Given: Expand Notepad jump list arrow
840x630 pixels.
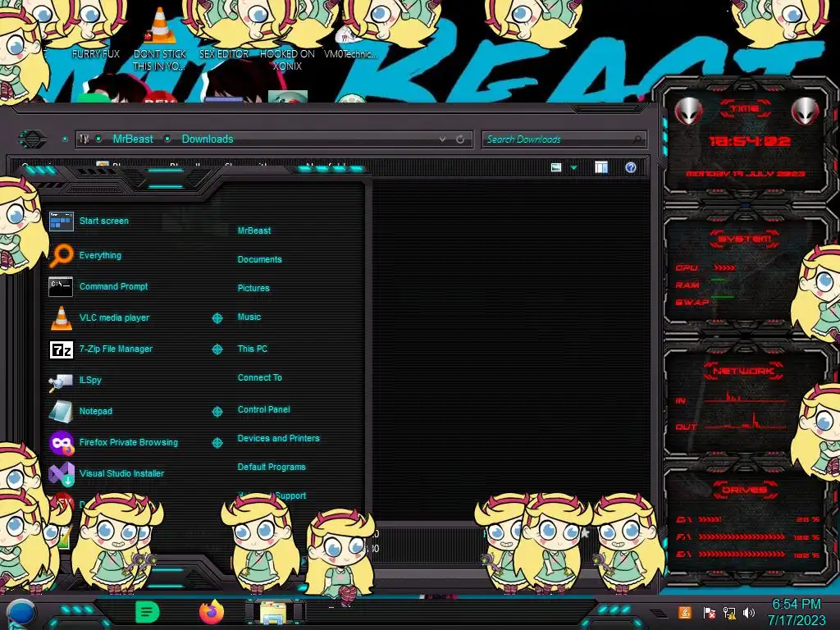Looking at the screenshot, I should pos(217,412).
